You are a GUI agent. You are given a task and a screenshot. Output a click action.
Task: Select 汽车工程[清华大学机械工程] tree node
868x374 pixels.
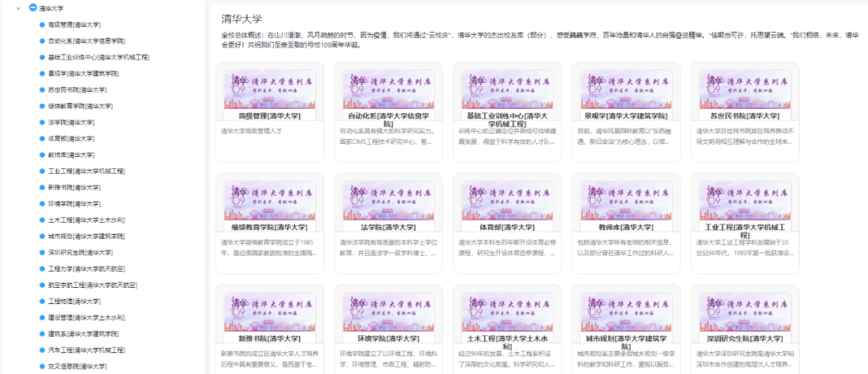(x=86, y=351)
